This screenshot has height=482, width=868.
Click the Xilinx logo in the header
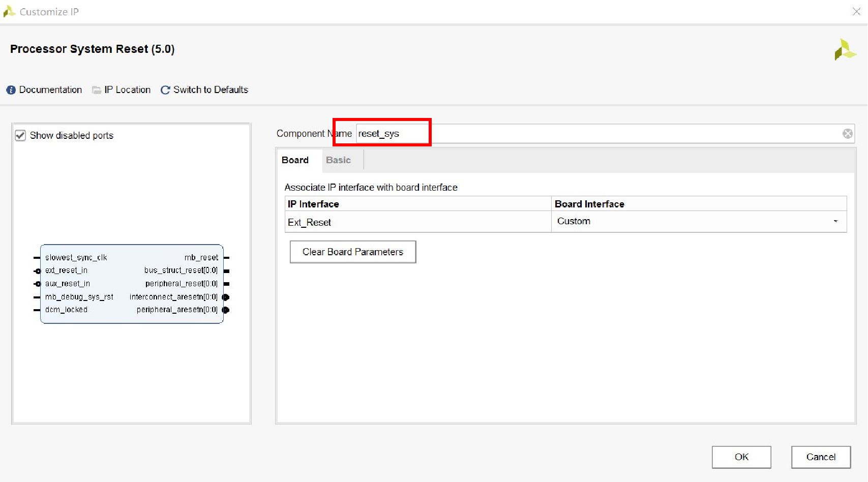tap(845, 50)
